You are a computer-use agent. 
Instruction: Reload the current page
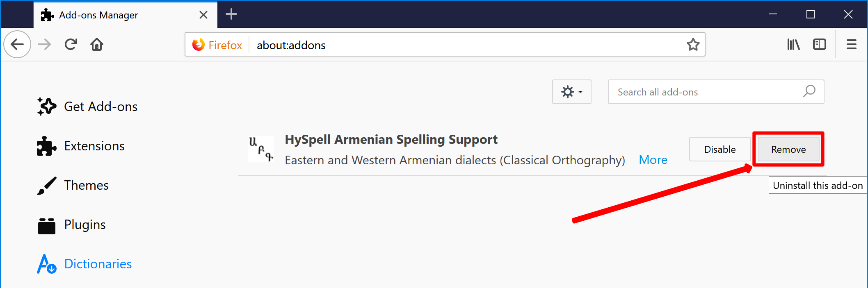pyautogui.click(x=71, y=44)
